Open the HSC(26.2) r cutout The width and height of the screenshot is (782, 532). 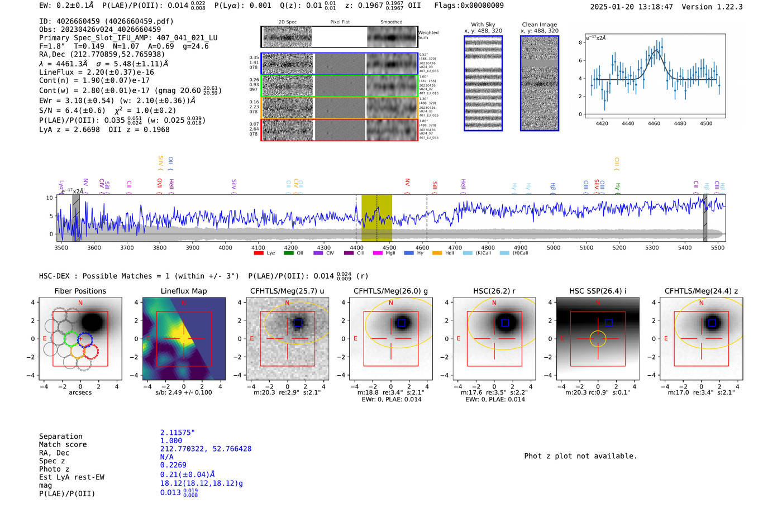(x=494, y=338)
